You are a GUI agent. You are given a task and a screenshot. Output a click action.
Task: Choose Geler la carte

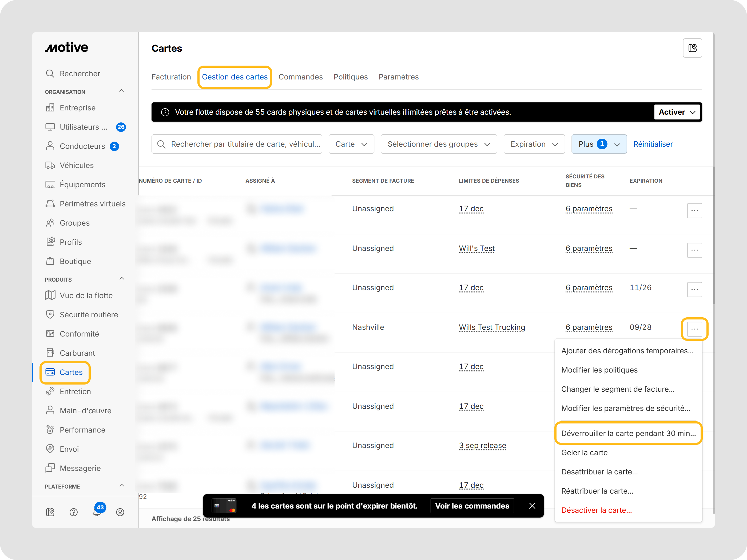click(x=628, y=453)
